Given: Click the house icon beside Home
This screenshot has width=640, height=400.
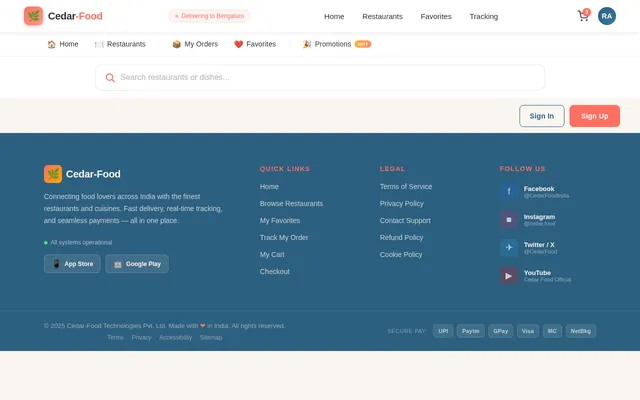Looking at the screenshot, I should (51, 44).
